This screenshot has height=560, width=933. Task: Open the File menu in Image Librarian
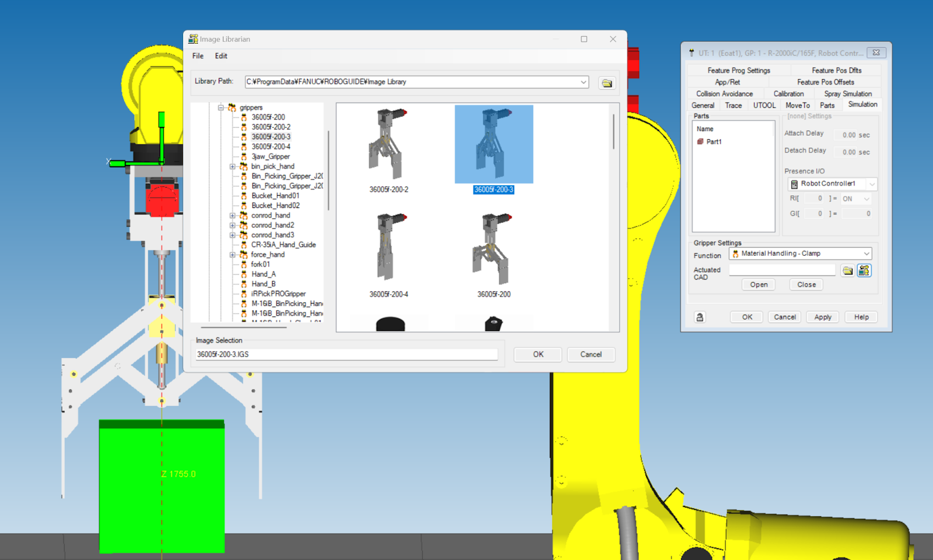[198, 56]
